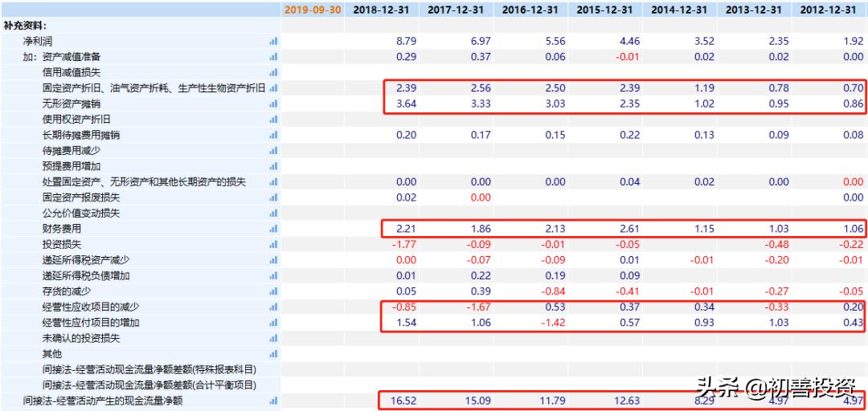
Task: Click 无形资产摊销 value 3.64
Action: click(407, 104)
